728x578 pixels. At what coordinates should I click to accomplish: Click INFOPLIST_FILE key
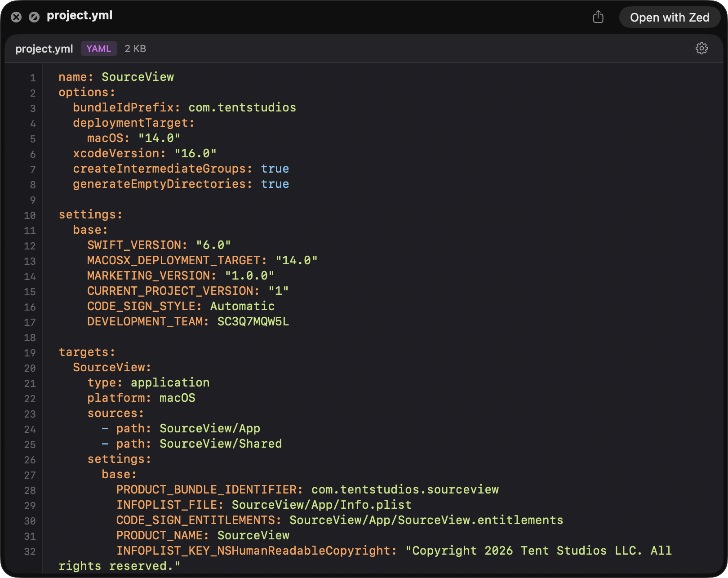tap(170, 505)
